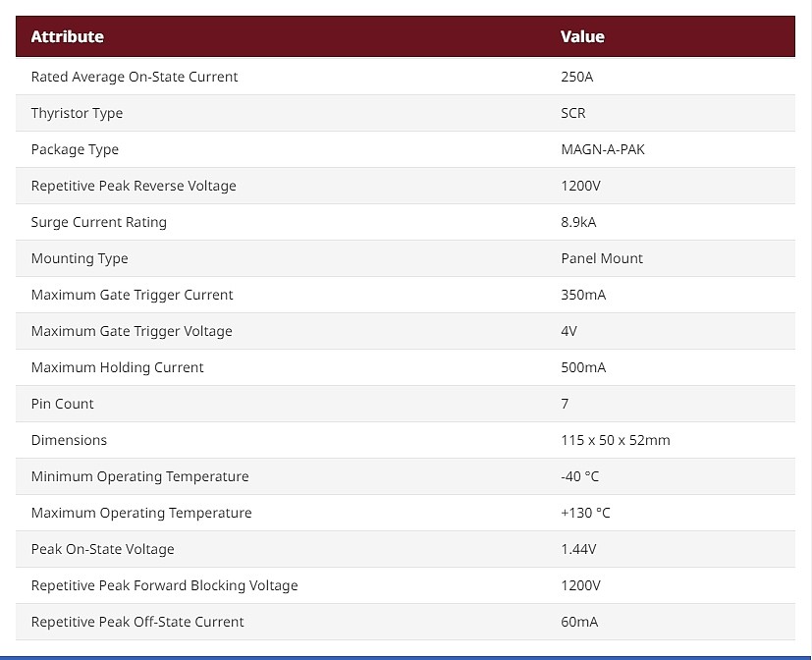Select the 350mA value
Viewport: 812px width, 660px height.
(583, 295)
